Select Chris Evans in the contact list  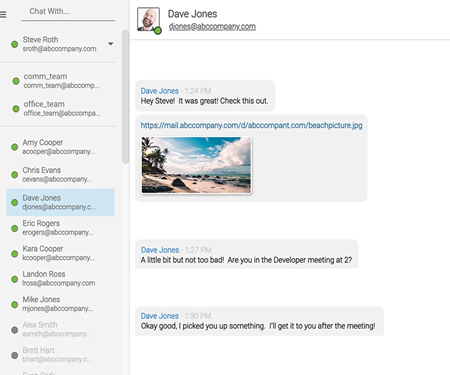click(60, 174)
